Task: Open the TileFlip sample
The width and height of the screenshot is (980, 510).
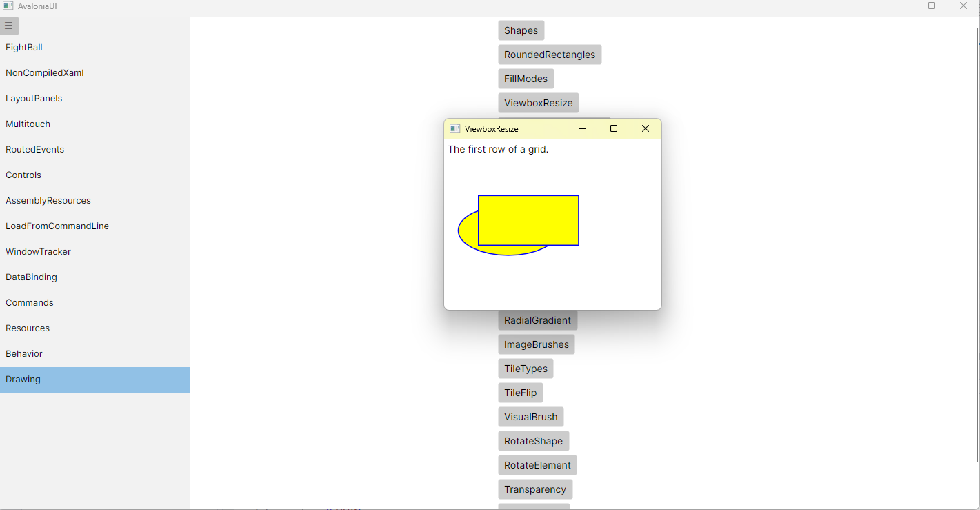Action: coord(521,393)
